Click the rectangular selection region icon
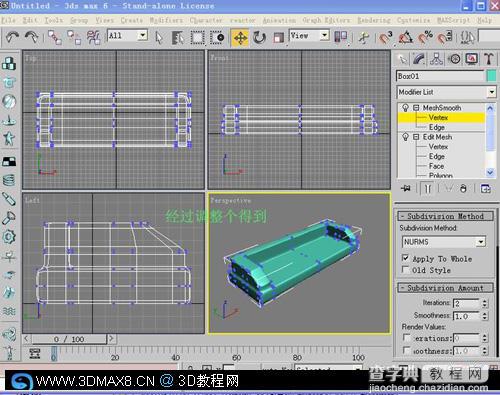 click(x=198, y=38)
